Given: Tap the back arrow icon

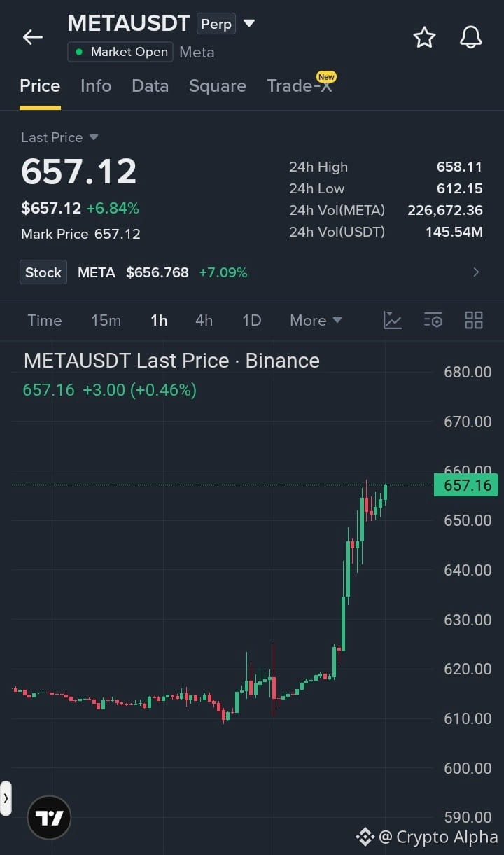Looking at the screenshot, I should (x=33, y=37).
